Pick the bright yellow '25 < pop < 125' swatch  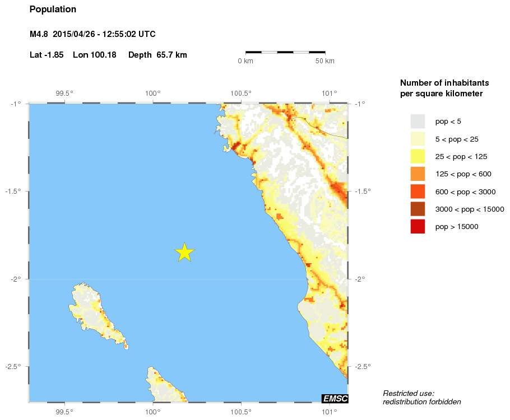418,156
